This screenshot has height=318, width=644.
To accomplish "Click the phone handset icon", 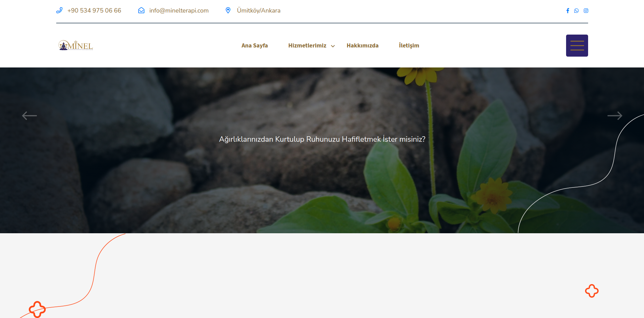I will 59,11.
